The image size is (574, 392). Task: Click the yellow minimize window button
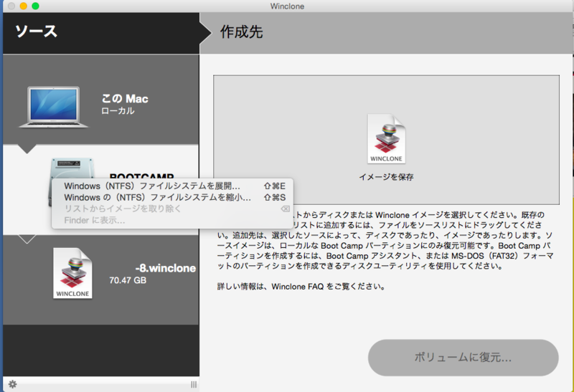point(24,6)
